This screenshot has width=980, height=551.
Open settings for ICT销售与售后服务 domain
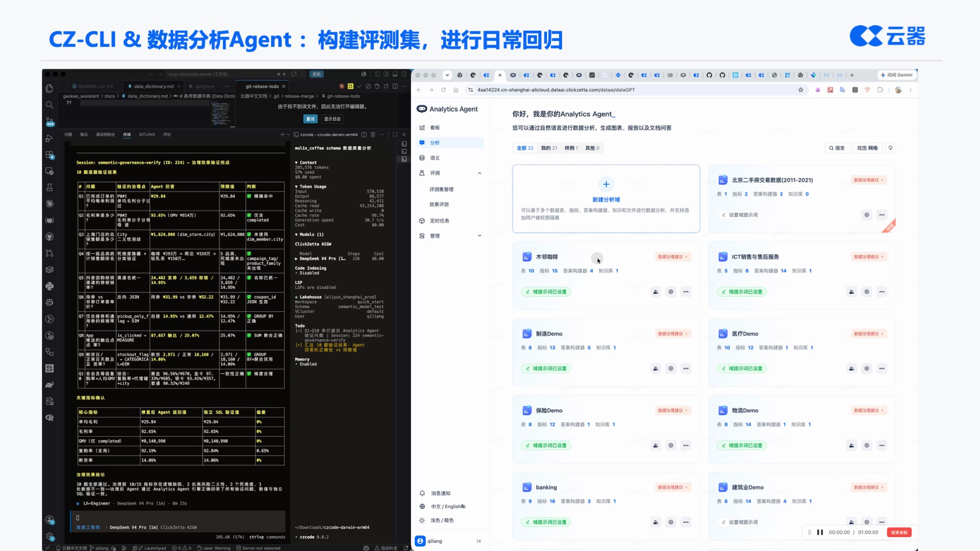coord(867,292)
